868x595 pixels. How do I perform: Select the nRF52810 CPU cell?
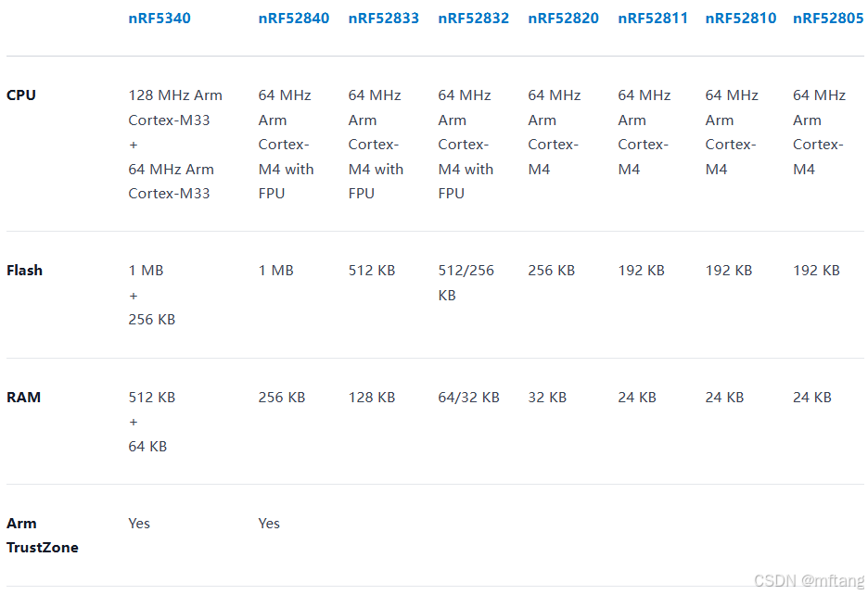coord(732,132)
